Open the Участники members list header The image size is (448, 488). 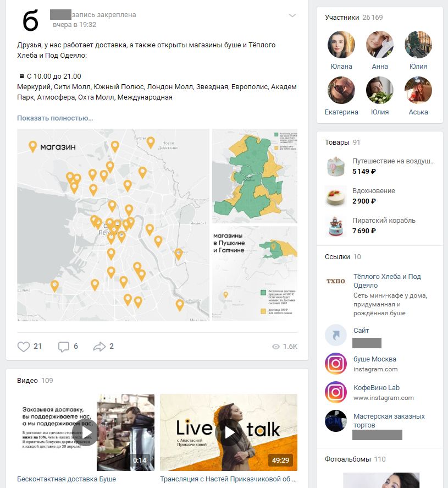341,18
